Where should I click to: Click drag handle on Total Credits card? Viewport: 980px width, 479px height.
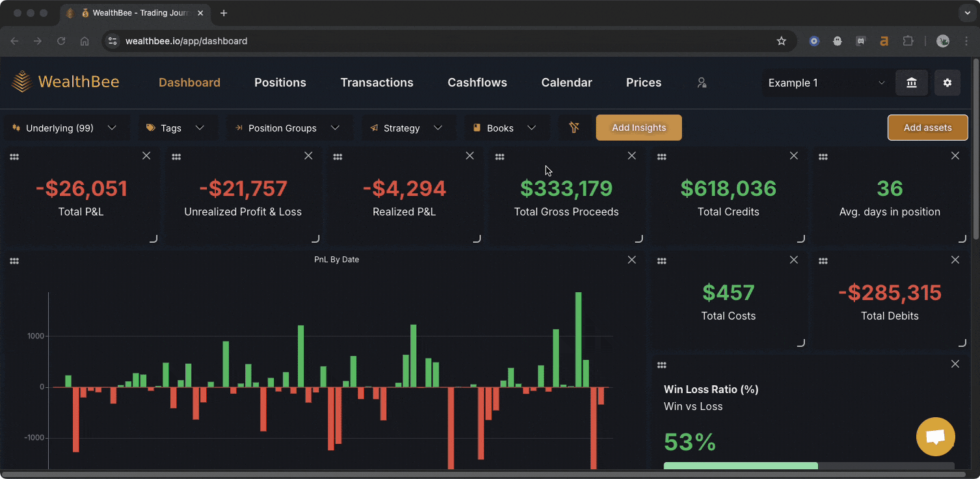coord(661,157)
